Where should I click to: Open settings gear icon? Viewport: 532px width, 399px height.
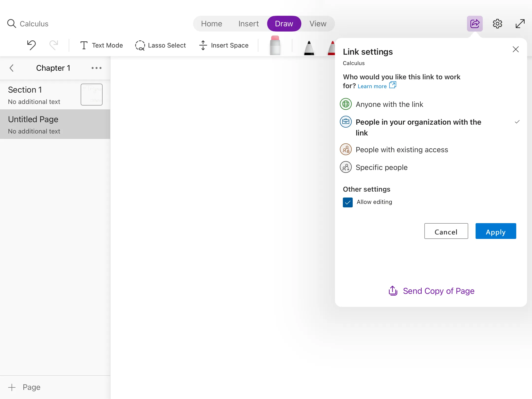pos(497,24)
